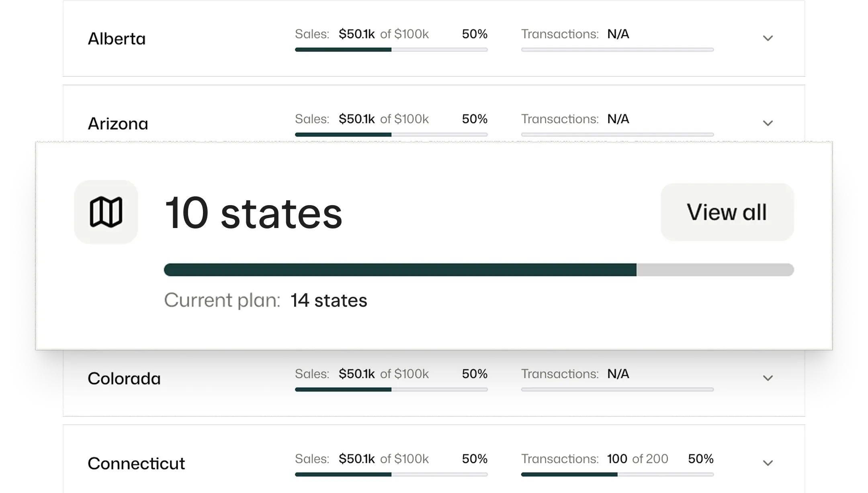
Task: Click Alberta's sales progress bar
Action: pyautogui.click(x=391, y=50)
